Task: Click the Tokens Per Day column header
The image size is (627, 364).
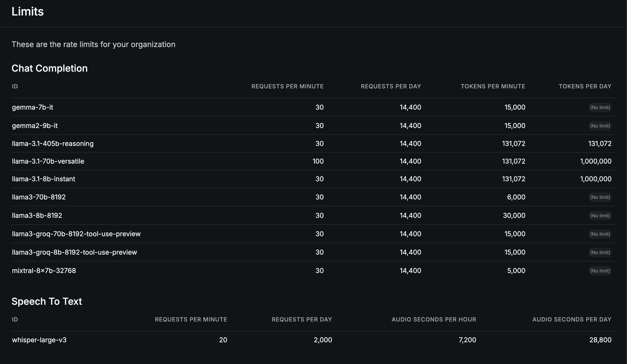Action: pyautogui.click(x=585, y=86)
